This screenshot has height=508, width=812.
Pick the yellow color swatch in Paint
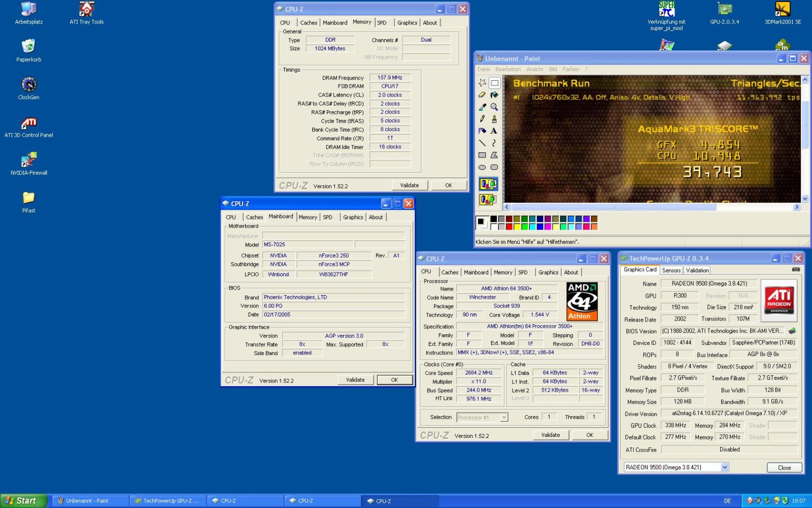(517, 227)
